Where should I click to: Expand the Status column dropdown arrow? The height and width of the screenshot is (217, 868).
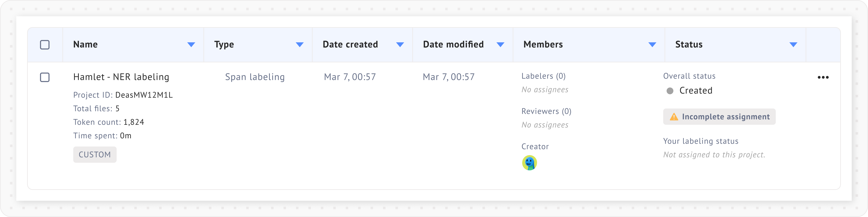click(793, 45)
